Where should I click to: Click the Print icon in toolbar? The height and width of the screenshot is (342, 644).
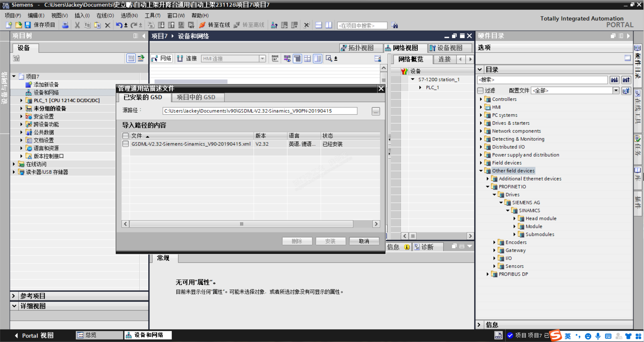pyautogui.click(x=65, y=25)
